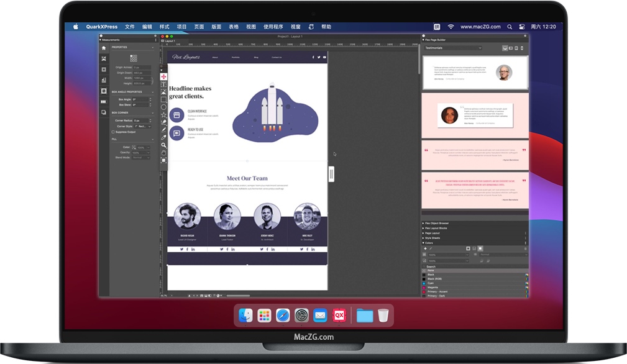Click the edit color pencil button

[430, 248]
